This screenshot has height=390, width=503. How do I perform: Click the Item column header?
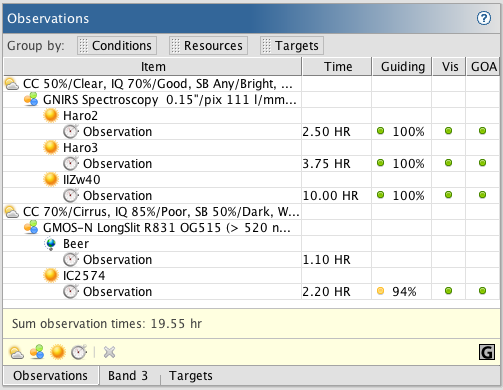(153, 66)
